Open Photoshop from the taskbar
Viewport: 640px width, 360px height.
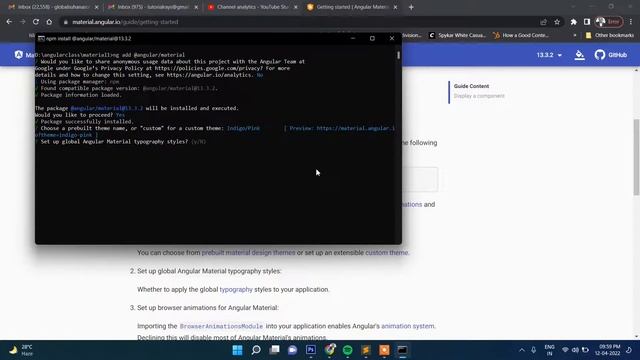coord(311,350)
